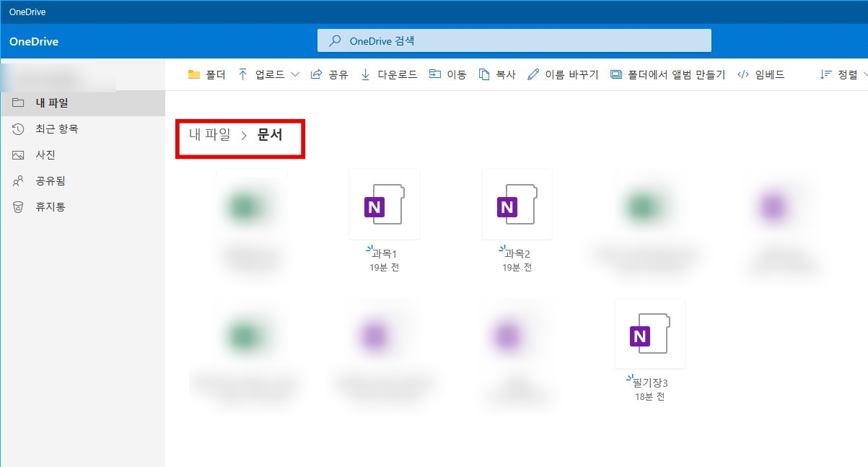
Task: Click the 문서 breadcrumb label
Action: click(x=270, y=135)
